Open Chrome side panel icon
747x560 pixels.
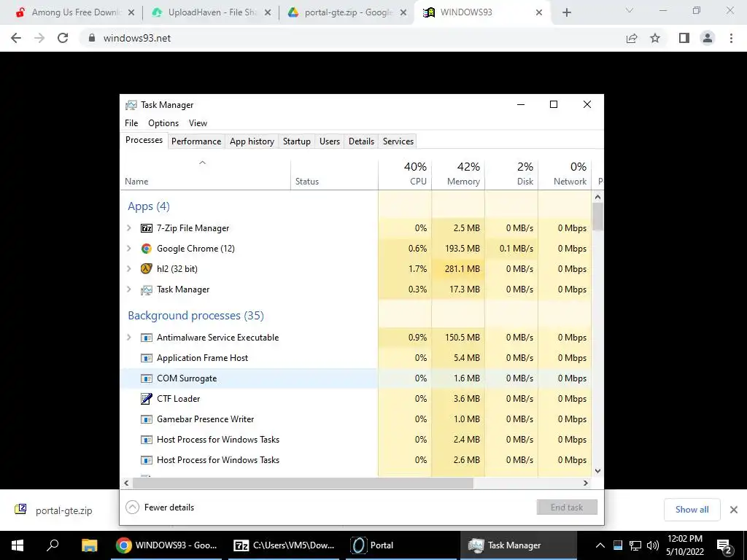[x=684, y=38]
